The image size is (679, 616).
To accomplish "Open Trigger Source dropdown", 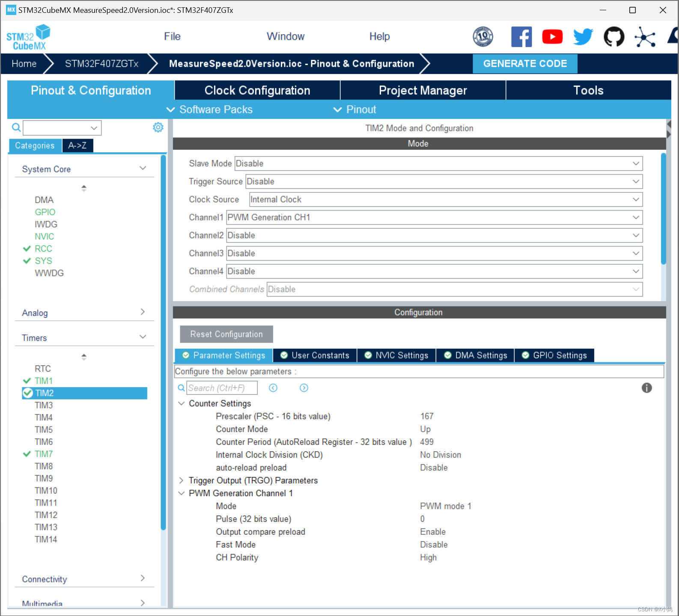I will tap(444, 181).
